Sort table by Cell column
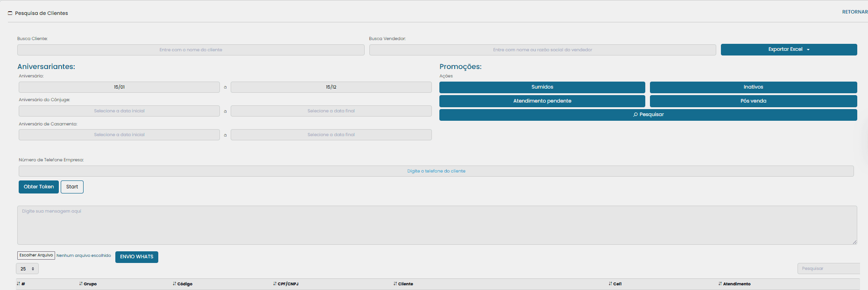This screenshot has width=868, height=290. [617, 284]
